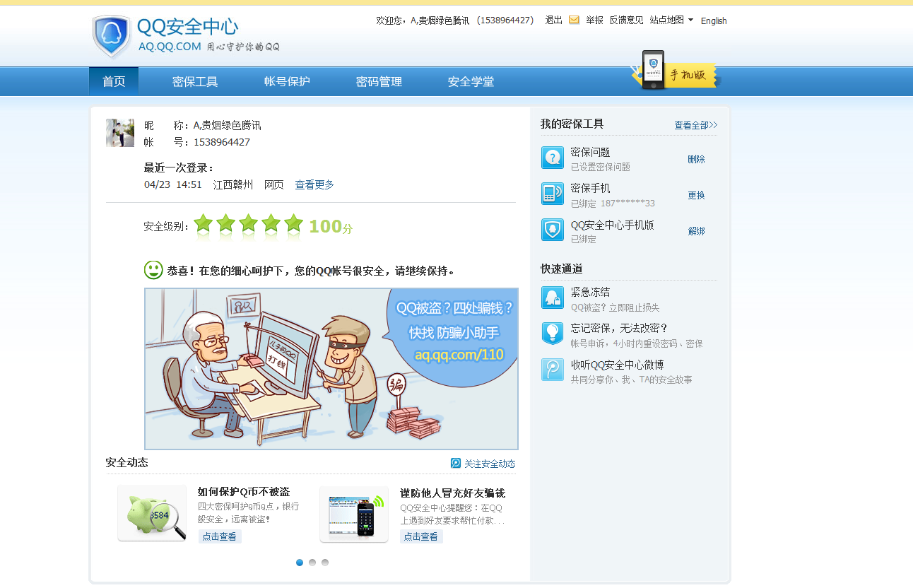Select the second carousel dot
The width and height of the screenshot is (913, 588).
point(312,563)
